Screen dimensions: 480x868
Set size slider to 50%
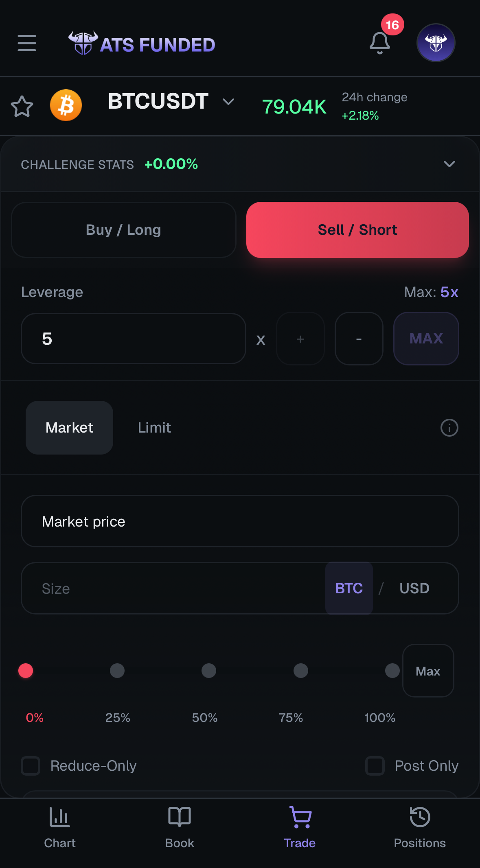[209, 671]
